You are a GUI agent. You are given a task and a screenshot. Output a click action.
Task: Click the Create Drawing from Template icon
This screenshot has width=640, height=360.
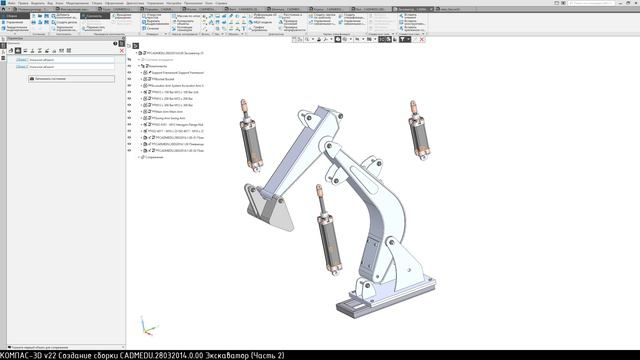tap(311, 16)
